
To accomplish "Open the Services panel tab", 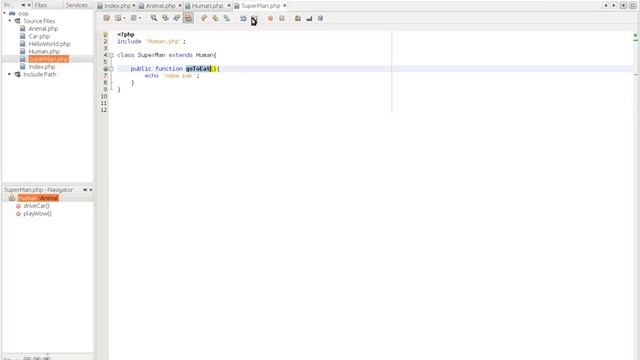I will click(x=77, y=5).
